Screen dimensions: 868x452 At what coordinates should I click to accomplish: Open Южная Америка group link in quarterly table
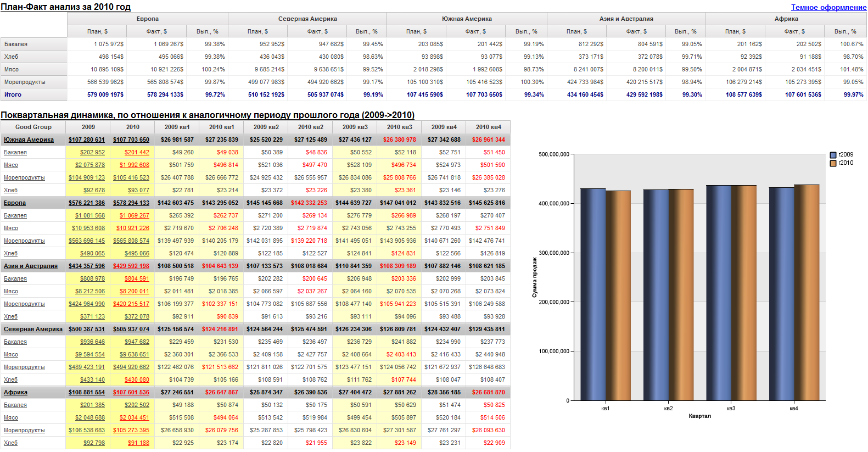coord(29,139)
